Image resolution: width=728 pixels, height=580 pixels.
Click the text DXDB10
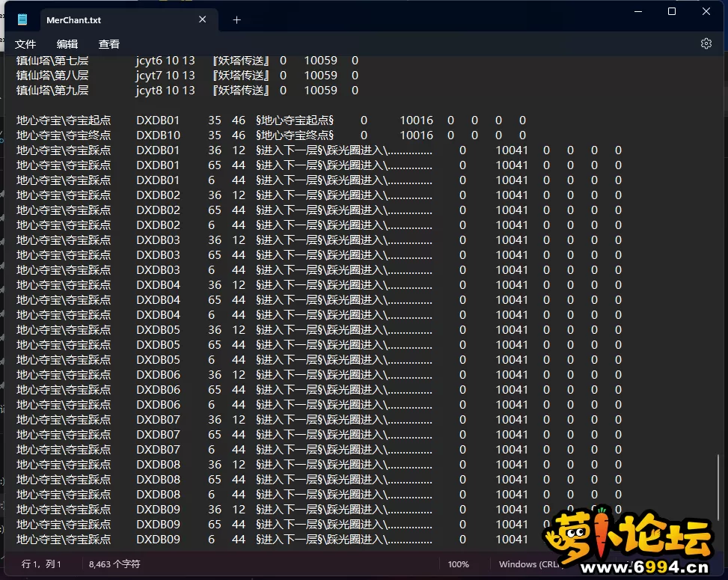click(x=158, y=135)
